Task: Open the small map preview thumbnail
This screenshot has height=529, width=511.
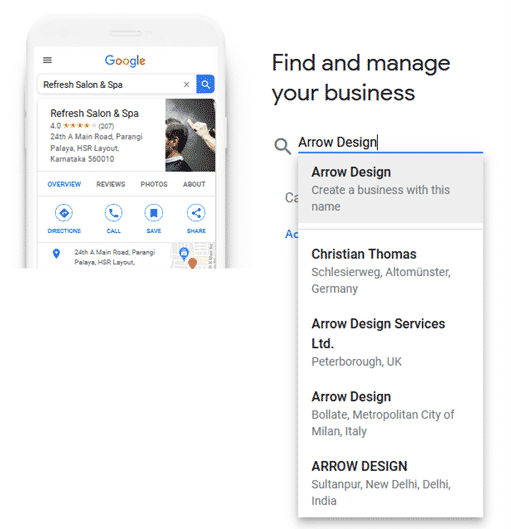Action: (193, 255)
